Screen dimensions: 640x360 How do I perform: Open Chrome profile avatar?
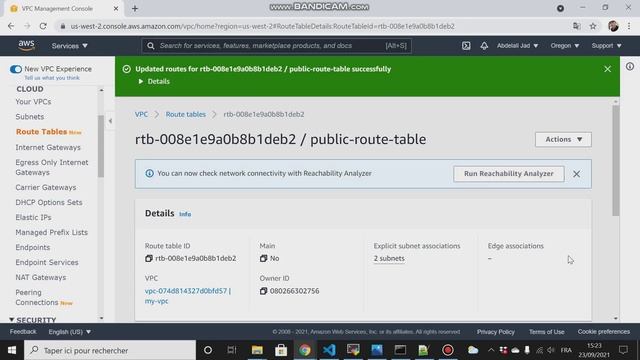(x=613, y=26)
